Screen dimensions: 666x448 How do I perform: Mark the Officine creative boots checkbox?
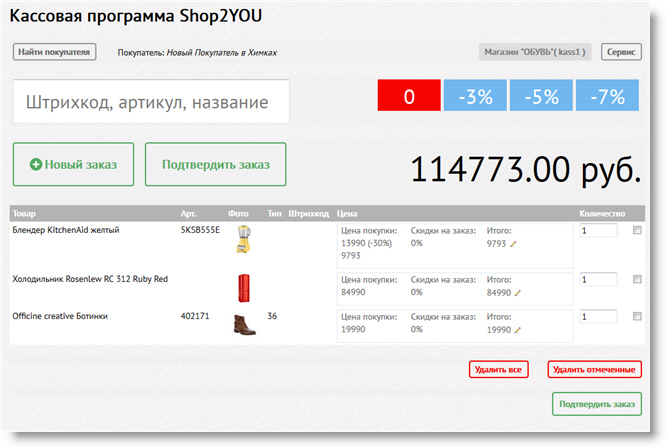(x=638, y=317)
